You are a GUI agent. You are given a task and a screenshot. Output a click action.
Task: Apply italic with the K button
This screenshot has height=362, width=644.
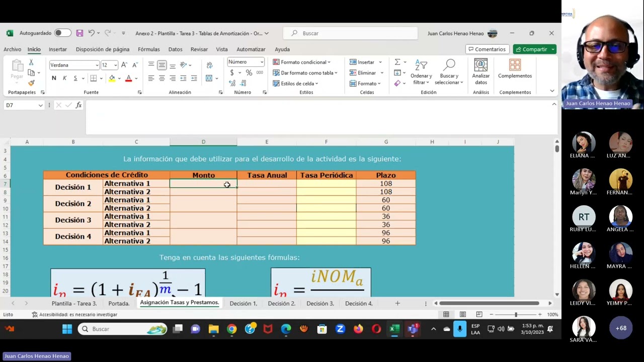(x=64, y=78)
